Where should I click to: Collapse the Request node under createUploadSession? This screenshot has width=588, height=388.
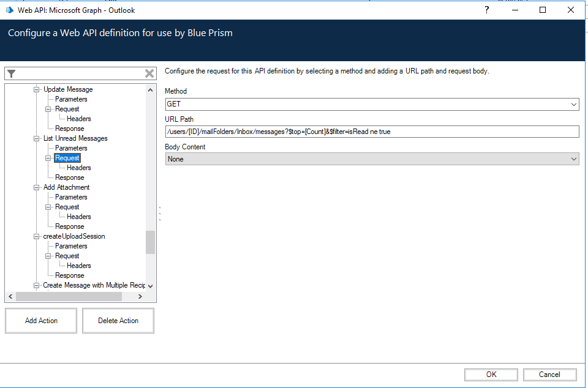[x=48, y=256]
